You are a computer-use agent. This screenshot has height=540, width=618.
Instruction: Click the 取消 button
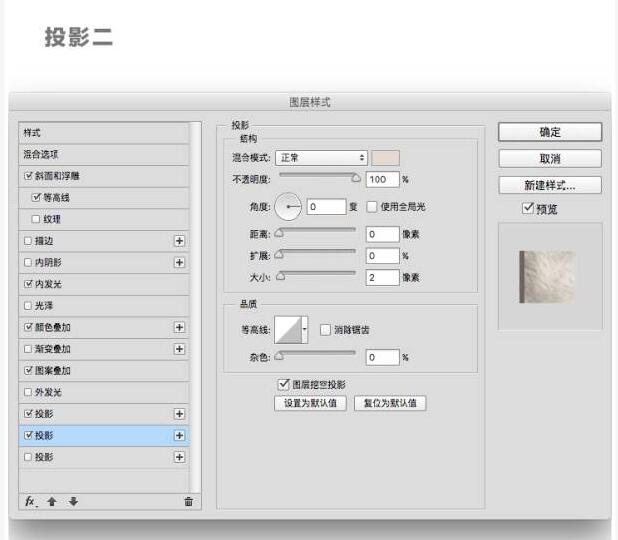click(x=550, y=159)
